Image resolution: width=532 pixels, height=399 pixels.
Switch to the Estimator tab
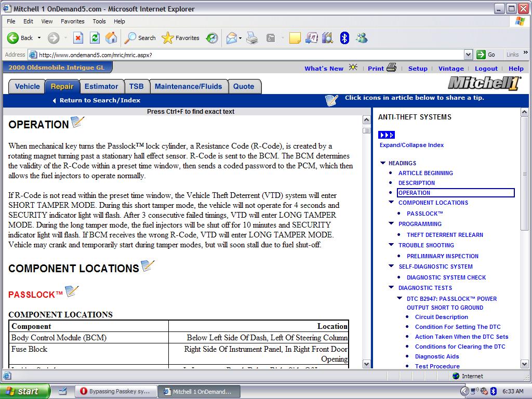pos(101,87)
